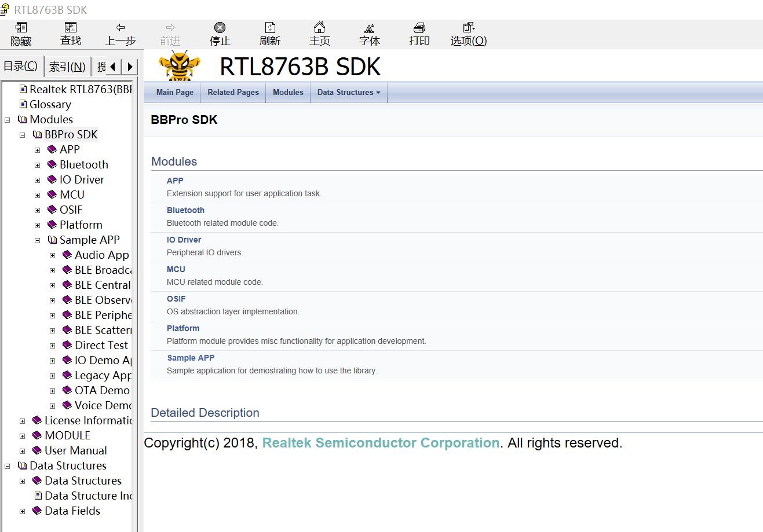This screenshot has height=532, width=763.
Task: Collapse the Data Structures root node
Action: click(x=8, y=466)
